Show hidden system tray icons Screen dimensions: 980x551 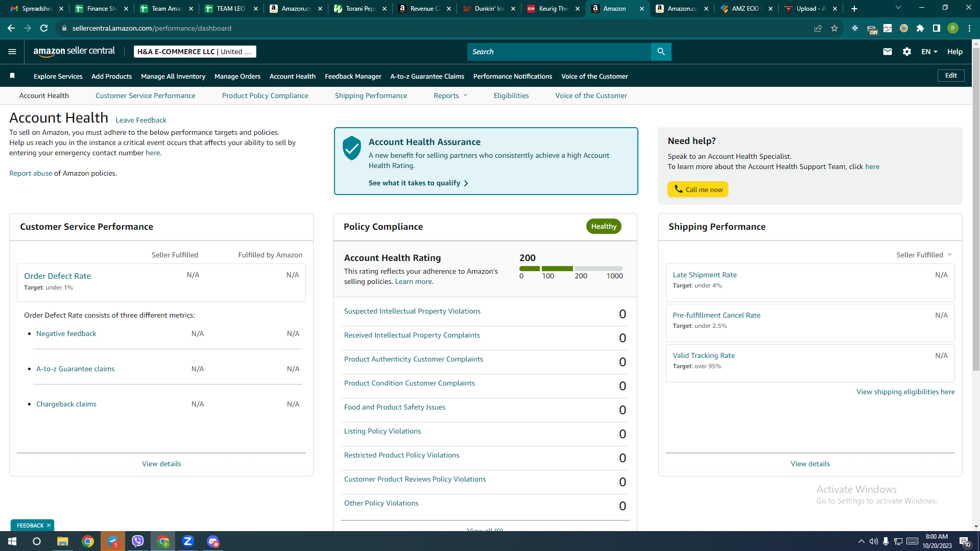861,541
